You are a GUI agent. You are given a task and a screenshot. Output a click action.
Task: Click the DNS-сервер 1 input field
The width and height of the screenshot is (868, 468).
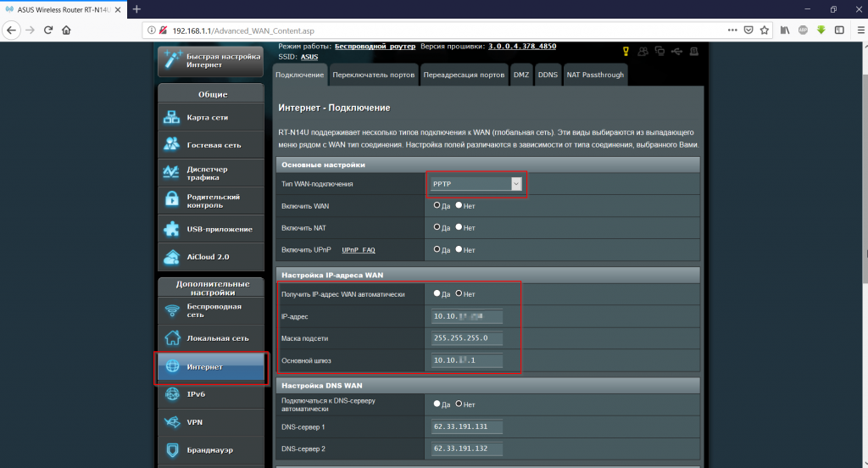pos(467,426)
